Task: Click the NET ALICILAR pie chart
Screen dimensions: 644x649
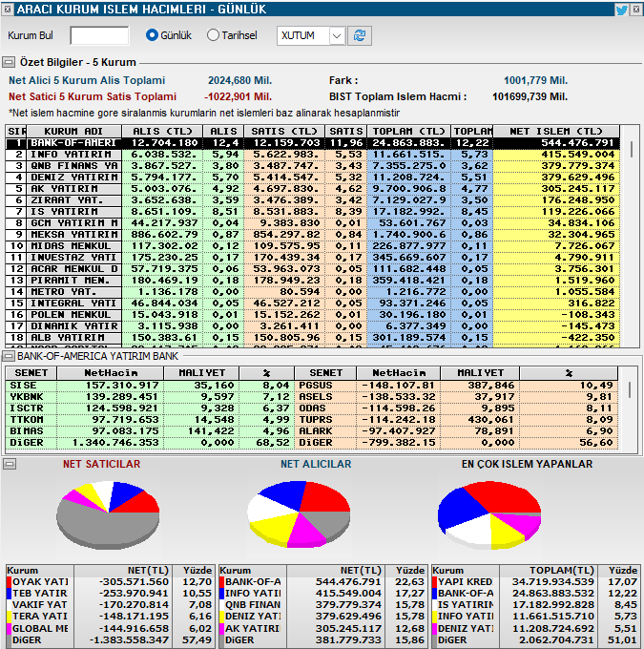Action: pyautogui.click(x=299, y=513)
